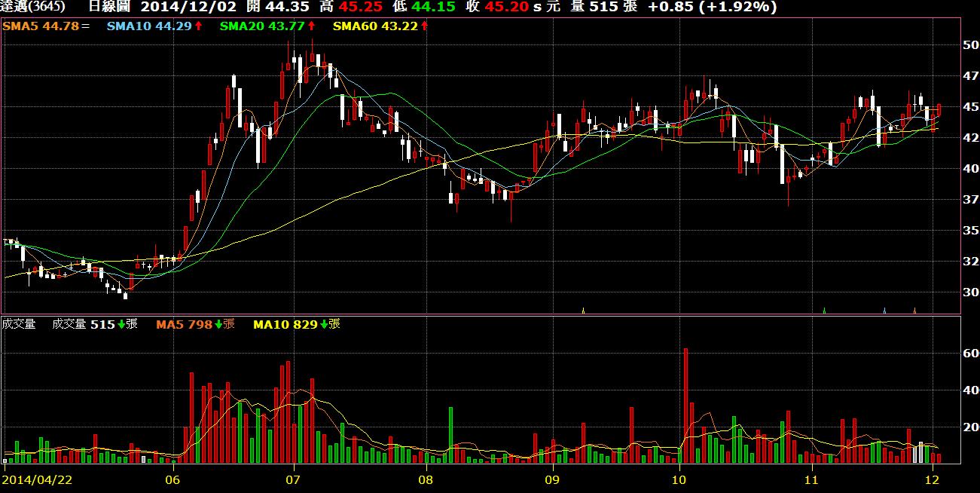This screenshot has width=980, height=493.
Task: Click the tall green volume bar in August
Action: click(x=450, y=435)
